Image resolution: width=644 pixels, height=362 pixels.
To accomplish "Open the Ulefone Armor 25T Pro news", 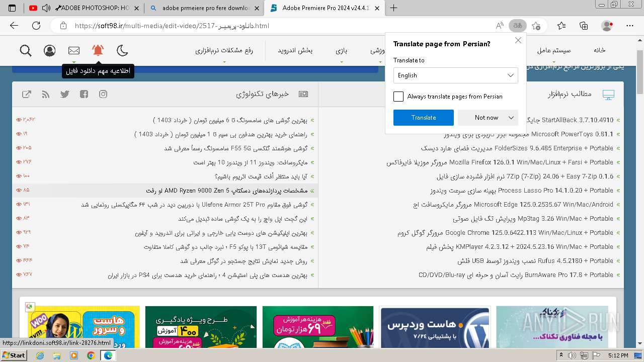I will [x=194, y=205].
